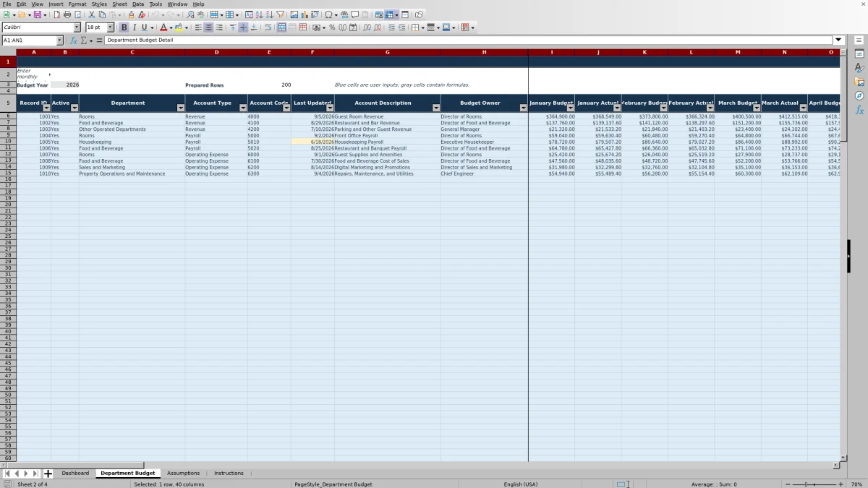Click the English (USA) language status
The width and height of the screenshot is (868, 488).
tap(520, 484)
